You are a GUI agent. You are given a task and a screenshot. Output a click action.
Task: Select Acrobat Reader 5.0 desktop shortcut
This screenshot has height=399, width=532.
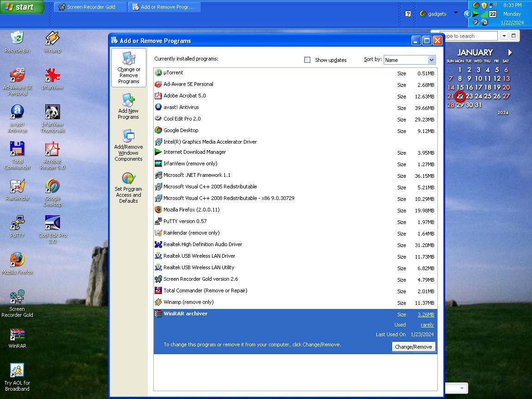(52, 155)
